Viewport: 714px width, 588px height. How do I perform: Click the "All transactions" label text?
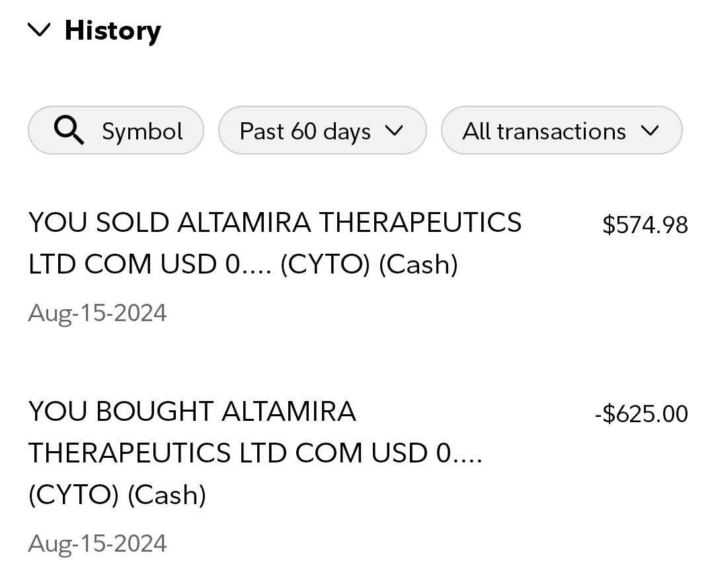[x=543, y=131]
